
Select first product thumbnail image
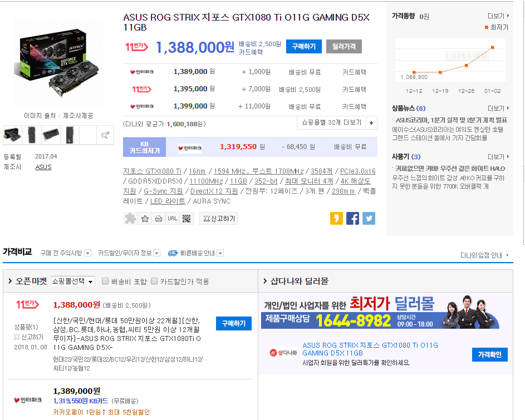coord(12,135)
